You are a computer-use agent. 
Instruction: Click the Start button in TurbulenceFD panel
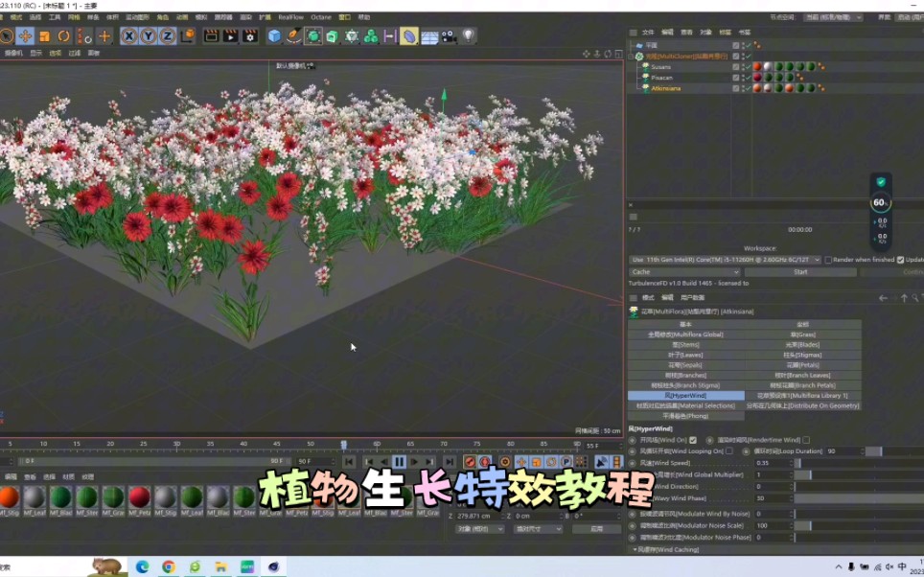pos(799,271)
